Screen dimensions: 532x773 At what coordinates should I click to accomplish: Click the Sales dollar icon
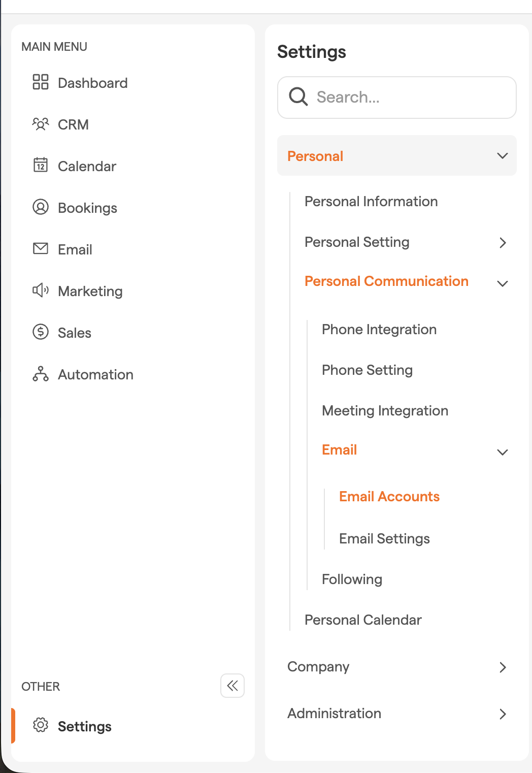(41, 332)
